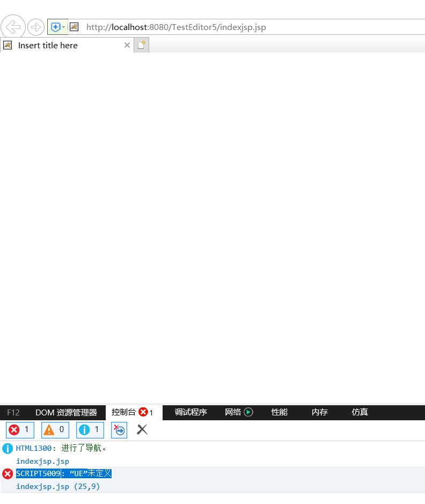The height and width of the screenshot is (504, 425).
Task: Focus the localhost:8080 address bar URL
Action: tap(176, 27)
